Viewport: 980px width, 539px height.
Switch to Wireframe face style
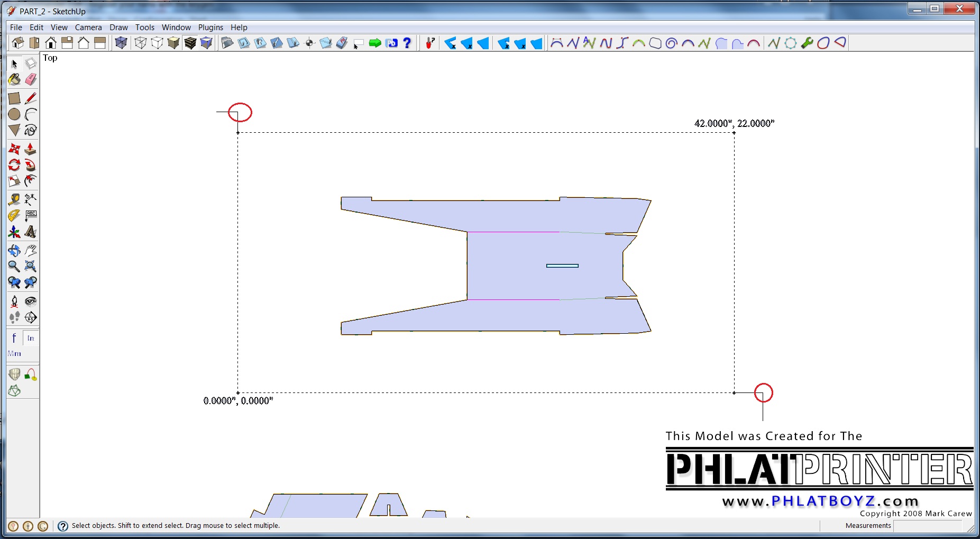[140, 43]
